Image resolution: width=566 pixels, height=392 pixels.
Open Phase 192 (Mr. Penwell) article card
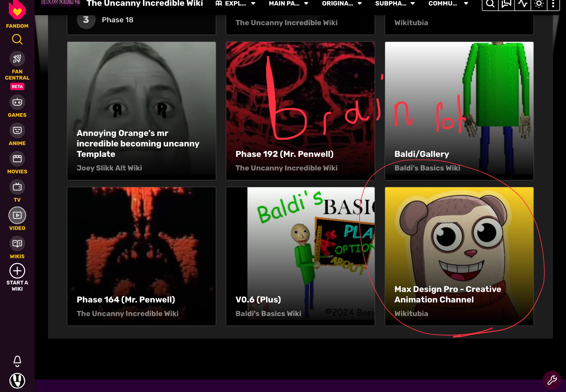(284, 154)
